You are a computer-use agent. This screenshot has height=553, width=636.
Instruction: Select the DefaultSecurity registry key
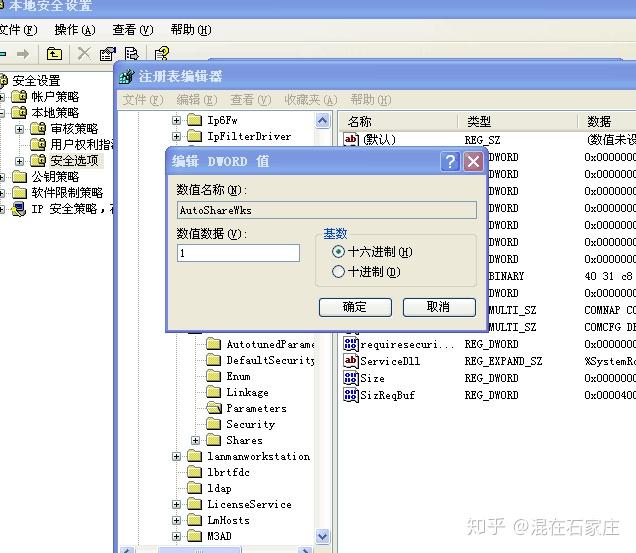(271, 360)
